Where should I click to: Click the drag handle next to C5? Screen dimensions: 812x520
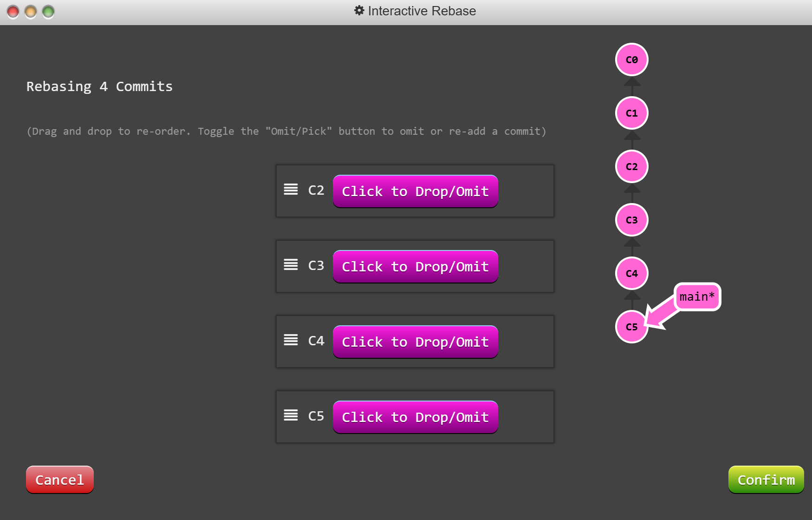click(290, 415)
